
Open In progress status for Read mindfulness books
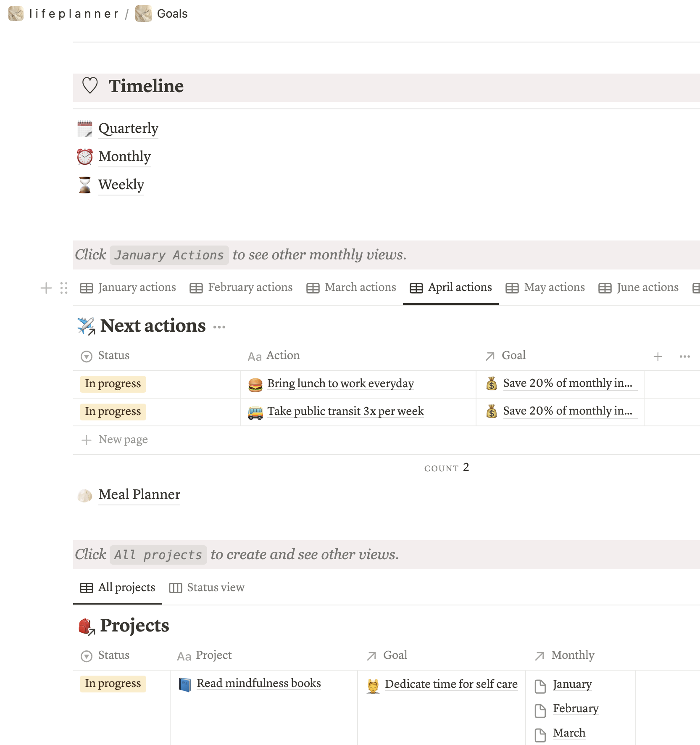pos(113,684)
